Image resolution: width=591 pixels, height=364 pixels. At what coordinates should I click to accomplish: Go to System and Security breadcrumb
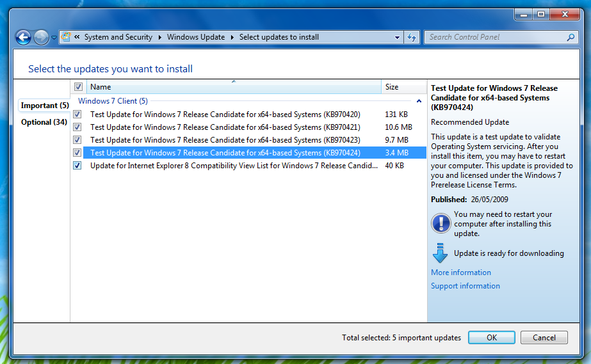click(118, 37)
